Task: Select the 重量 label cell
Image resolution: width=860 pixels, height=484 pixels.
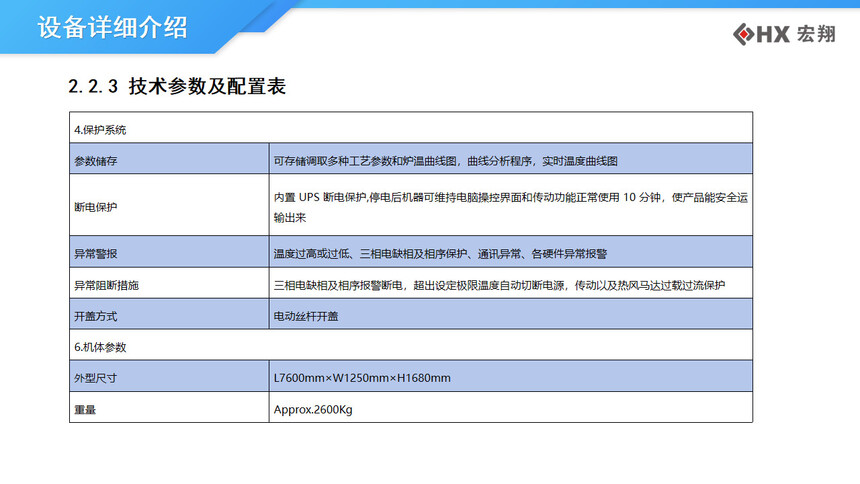Action: pyautogui.click(x=84, y=409)
